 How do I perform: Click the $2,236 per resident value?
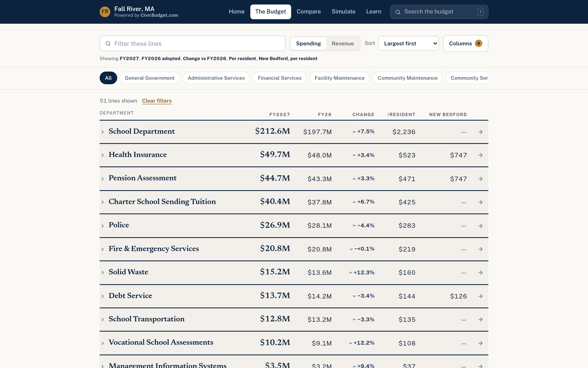coord(404,132)
